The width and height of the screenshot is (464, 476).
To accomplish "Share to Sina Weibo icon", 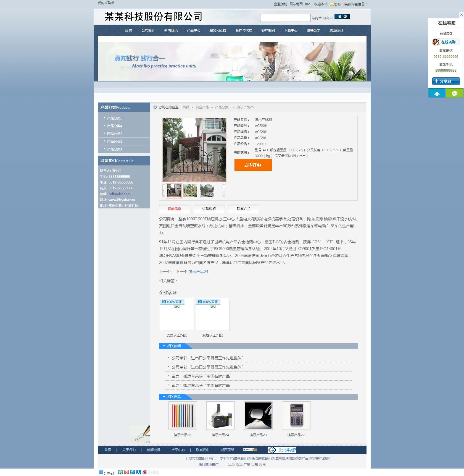I will click(x=126, y=472).
